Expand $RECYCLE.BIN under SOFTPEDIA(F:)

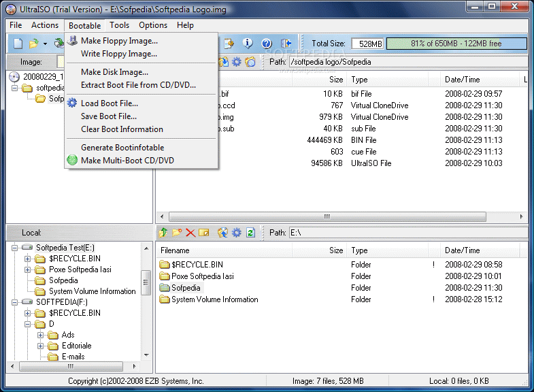(28, 313)
